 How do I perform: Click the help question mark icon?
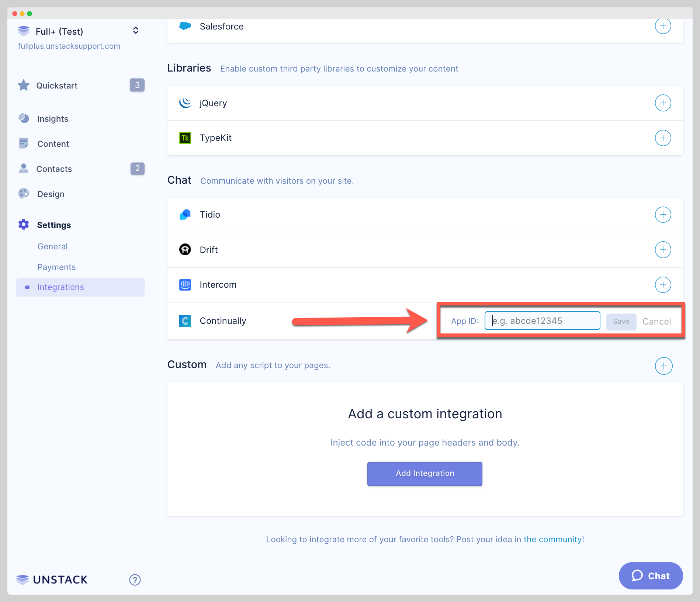[135, 579]
